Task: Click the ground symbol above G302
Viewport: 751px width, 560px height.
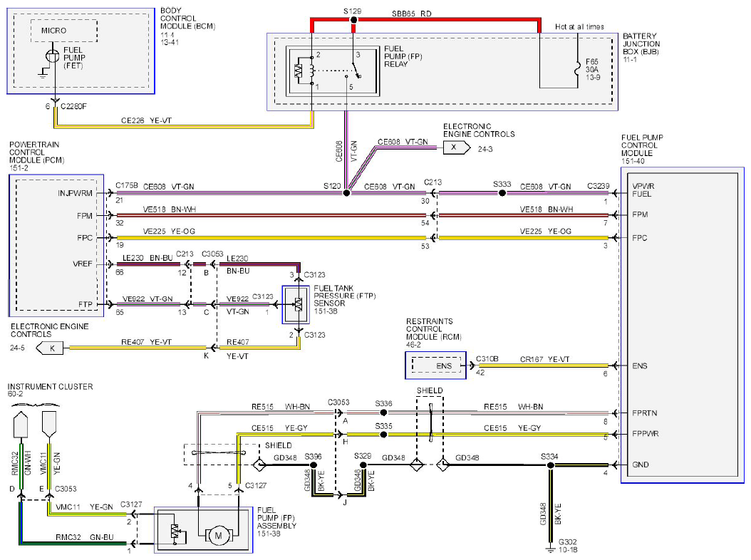Action: [551, 548]
